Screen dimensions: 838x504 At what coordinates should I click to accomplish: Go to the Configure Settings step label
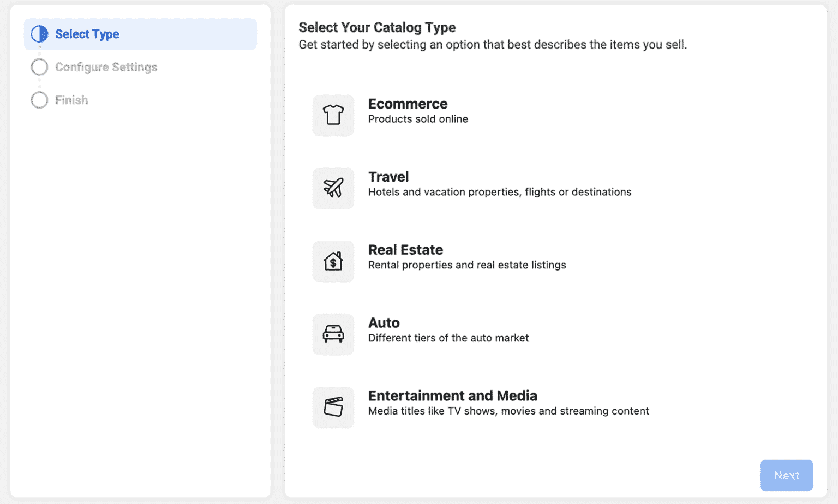pyautogui.click(x=106, y=67)
